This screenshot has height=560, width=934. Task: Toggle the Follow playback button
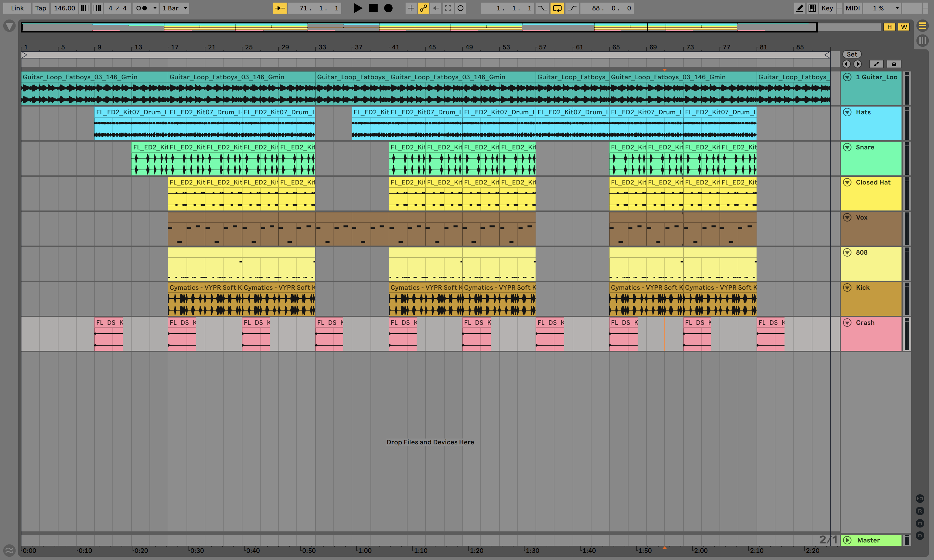(x=279, y=8)
